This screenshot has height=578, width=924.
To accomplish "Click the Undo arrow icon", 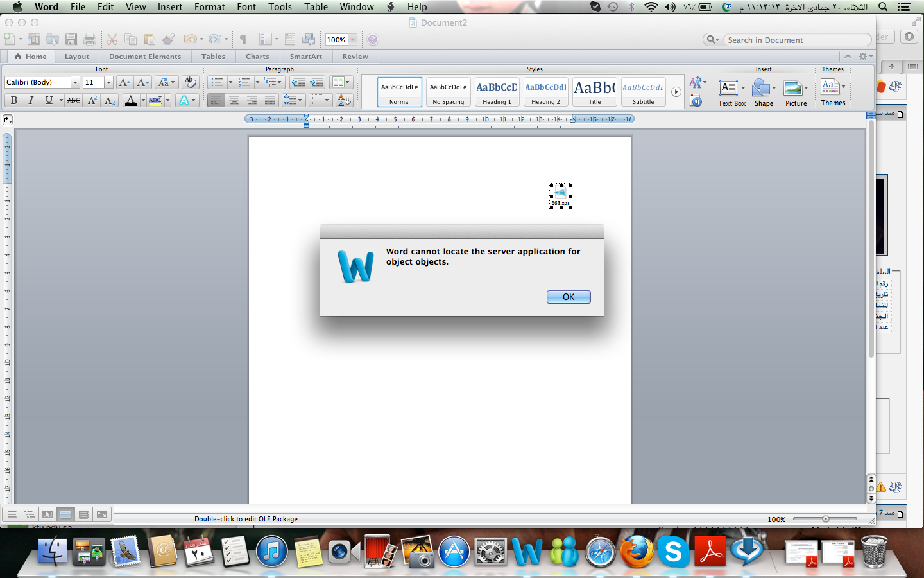I will (190, 39).
